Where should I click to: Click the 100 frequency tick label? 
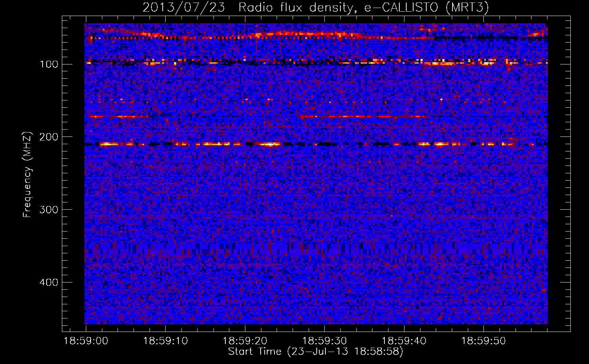tap(49, 64)
